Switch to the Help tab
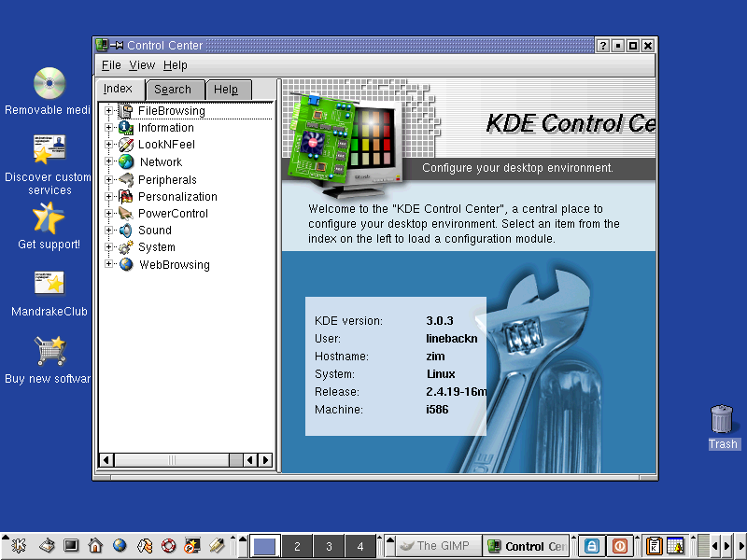Viewport: 747px width, 560px height. [x=228, y=90]
